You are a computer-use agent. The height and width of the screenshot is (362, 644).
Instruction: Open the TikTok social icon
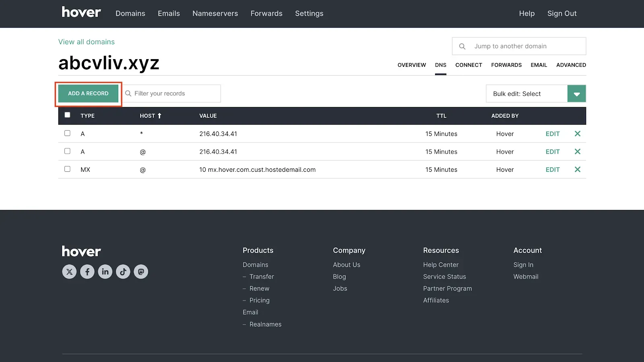123,271
